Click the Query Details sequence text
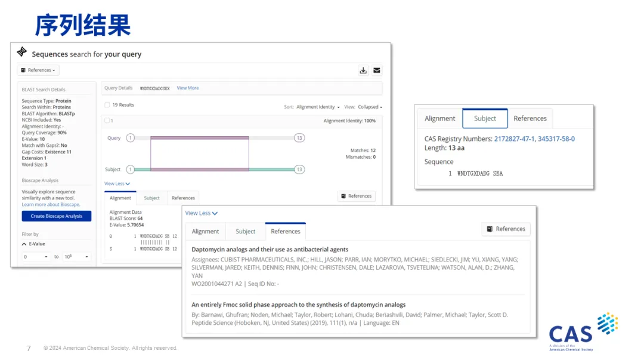 point(155,88)
